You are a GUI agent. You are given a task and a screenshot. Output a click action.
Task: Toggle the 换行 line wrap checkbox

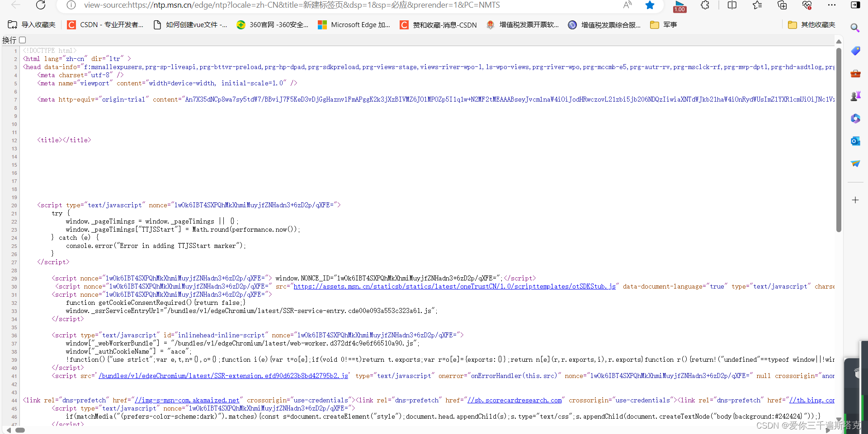(x=23, y=40)
